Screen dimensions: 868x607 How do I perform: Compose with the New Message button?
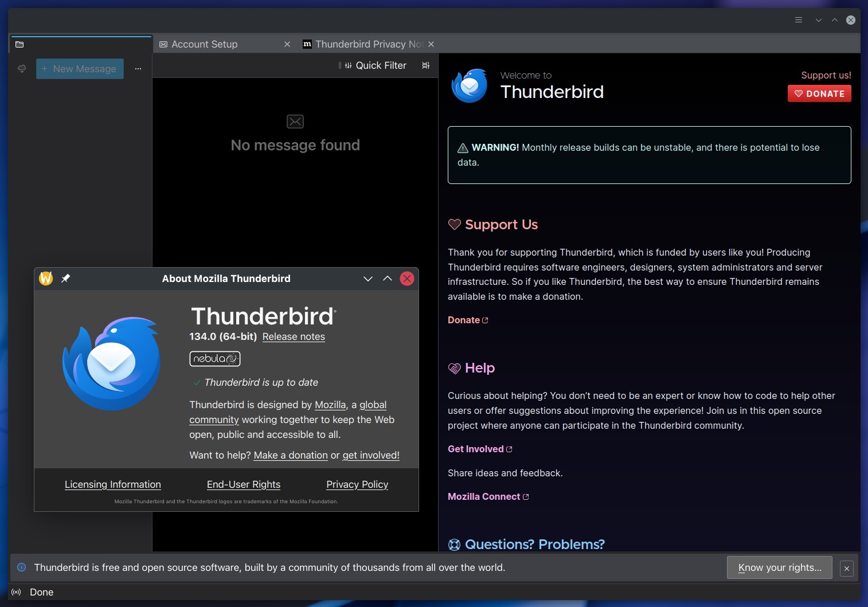click(x=80, y=69)
